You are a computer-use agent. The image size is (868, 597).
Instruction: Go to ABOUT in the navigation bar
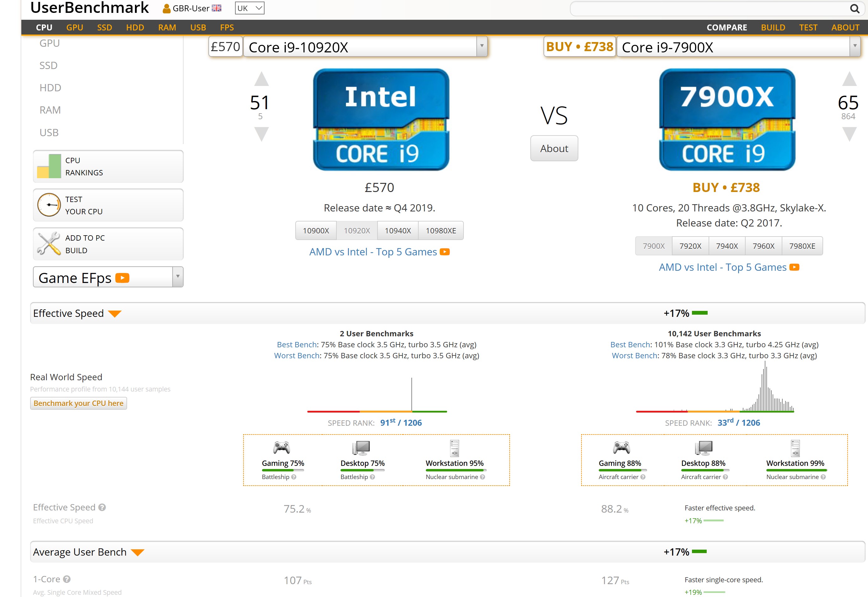tap(845, 27)
